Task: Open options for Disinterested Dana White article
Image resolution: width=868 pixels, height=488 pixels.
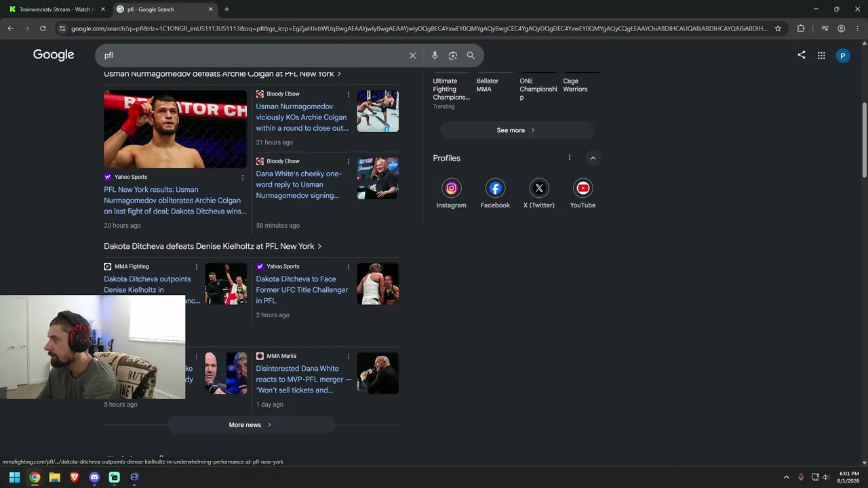Action: [x=349, y=357]
